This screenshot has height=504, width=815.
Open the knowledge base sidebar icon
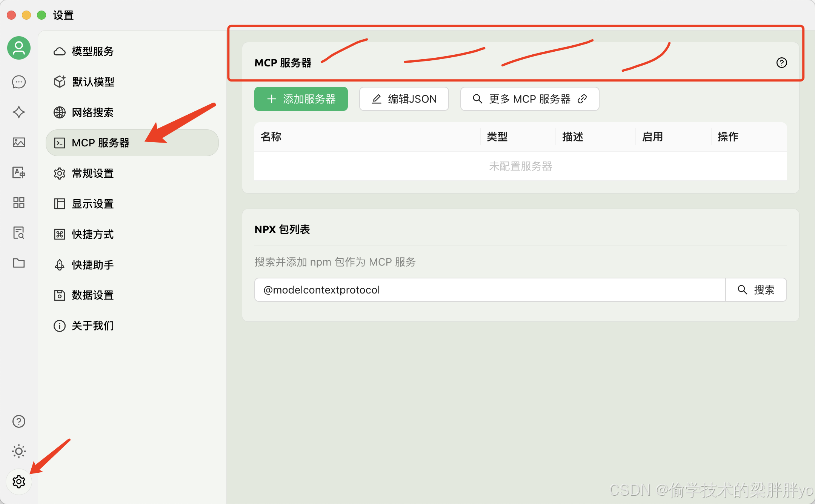[19, 233]
